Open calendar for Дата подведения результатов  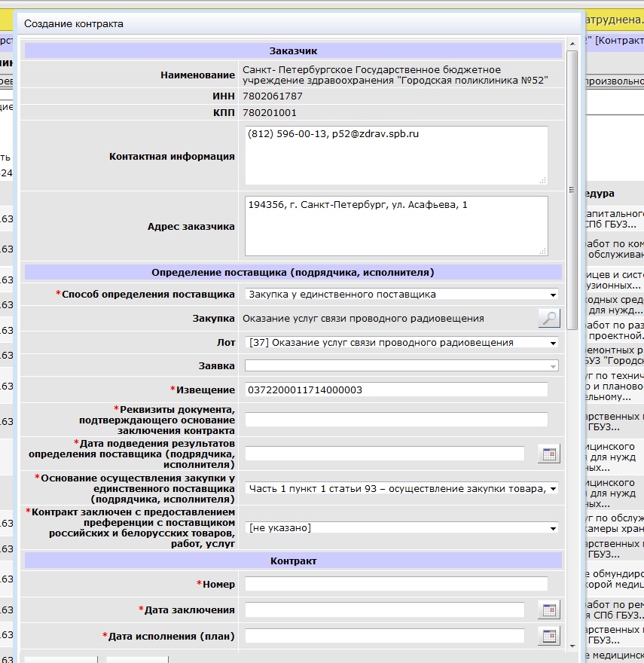click(549, 454)
